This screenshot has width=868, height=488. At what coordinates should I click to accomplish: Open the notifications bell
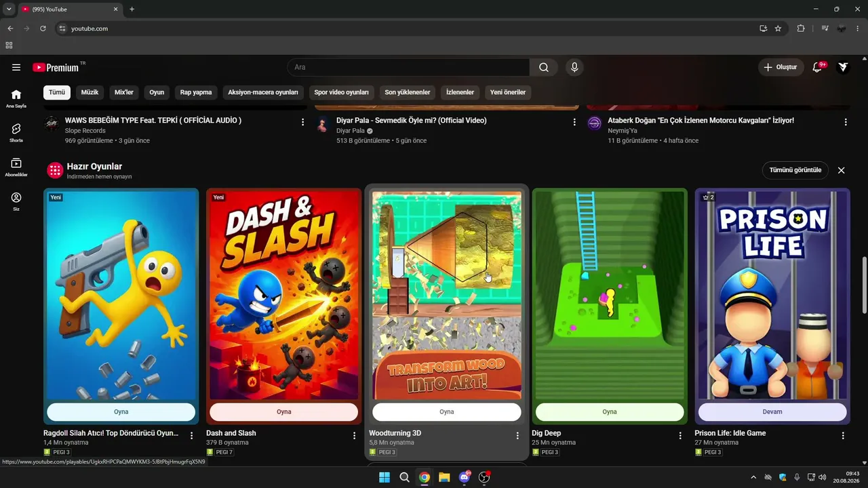(x=818, y=67)
